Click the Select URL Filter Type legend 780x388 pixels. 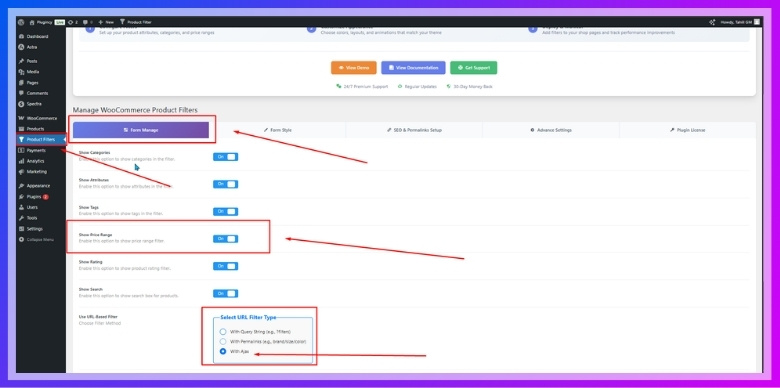point(248,317)
